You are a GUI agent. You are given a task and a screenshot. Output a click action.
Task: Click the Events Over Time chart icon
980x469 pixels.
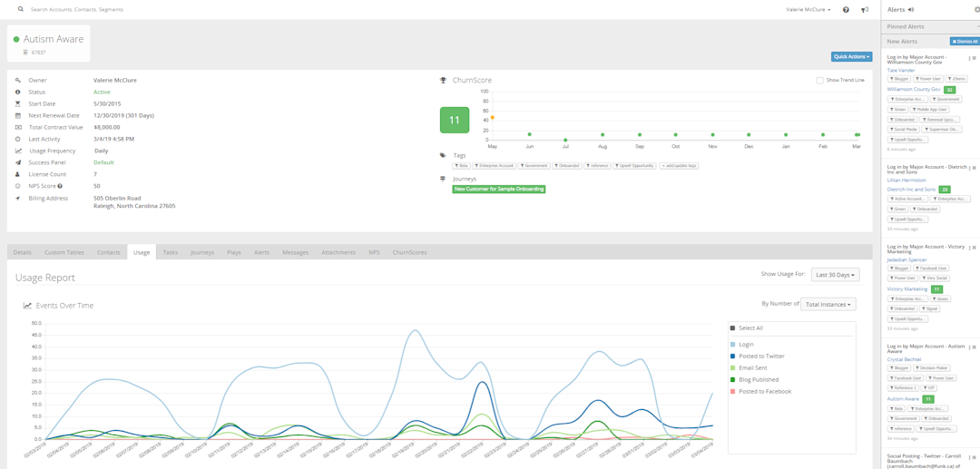27,306
